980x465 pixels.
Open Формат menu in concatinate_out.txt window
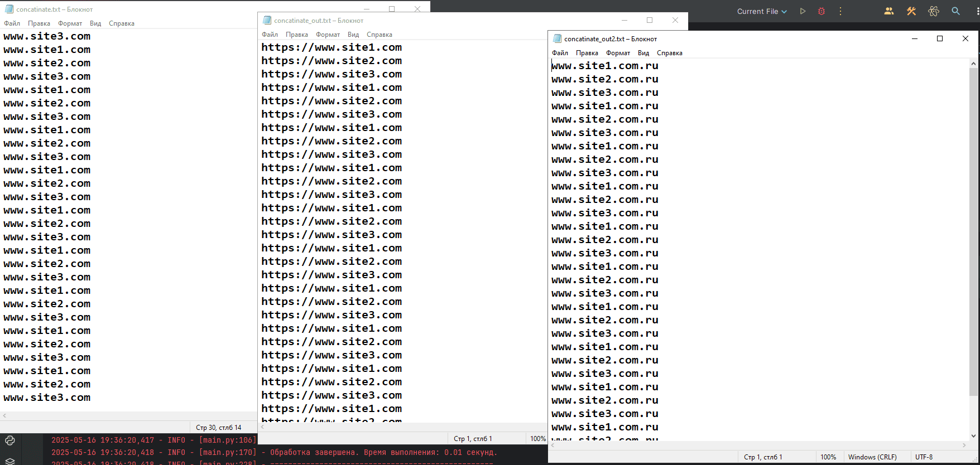328,35
